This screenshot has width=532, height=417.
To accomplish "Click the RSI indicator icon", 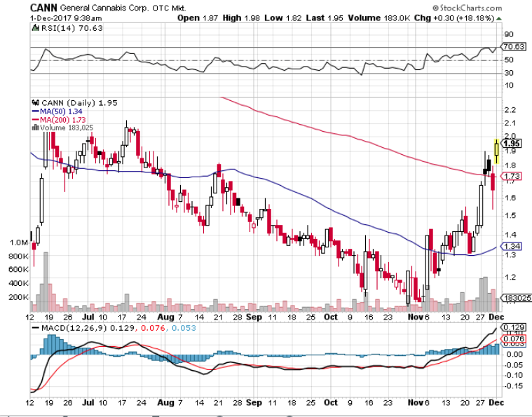I will coord(34,28).
